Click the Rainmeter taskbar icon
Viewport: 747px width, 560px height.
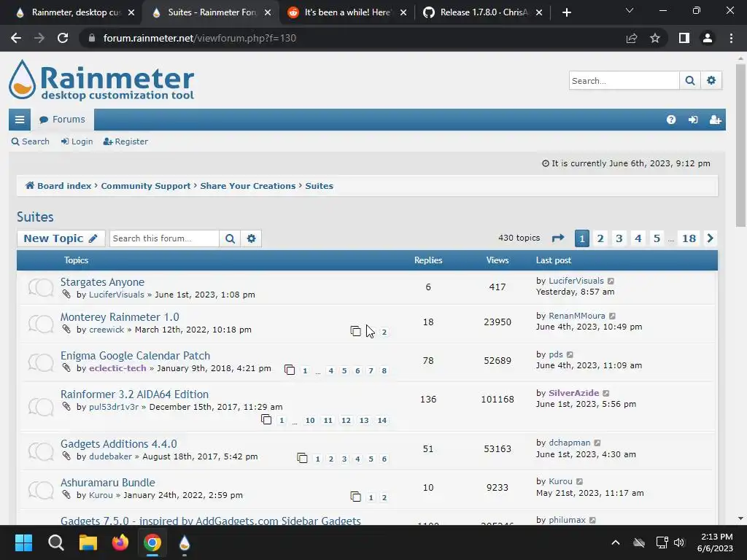click(185, 542)
